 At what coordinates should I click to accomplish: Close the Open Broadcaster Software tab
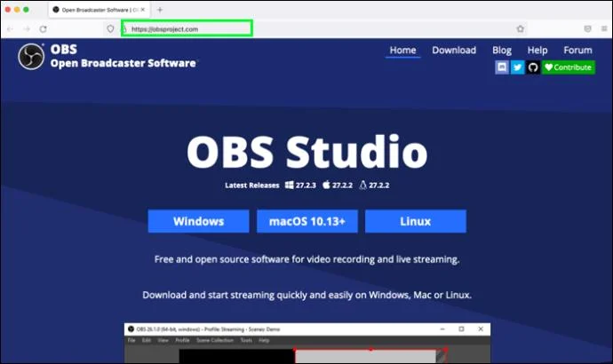point(143,10)
